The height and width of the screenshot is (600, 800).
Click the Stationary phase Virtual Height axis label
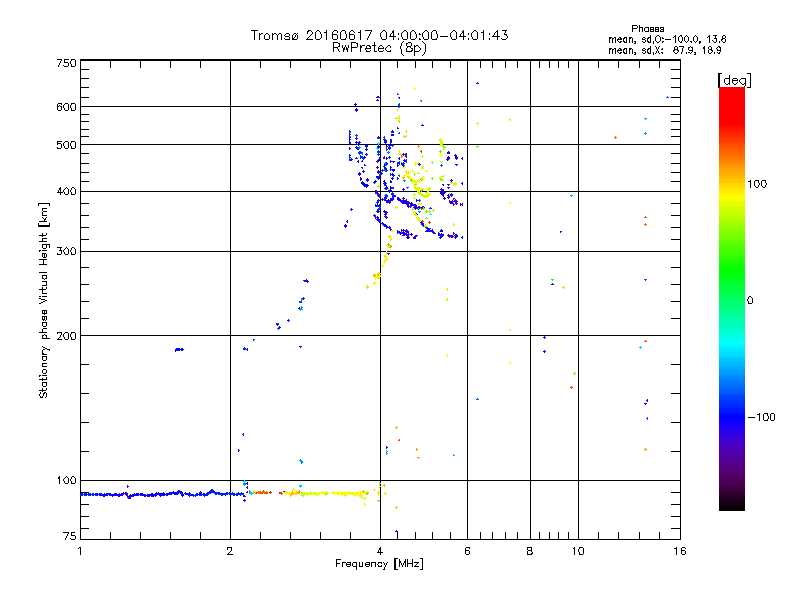point(44,300)
